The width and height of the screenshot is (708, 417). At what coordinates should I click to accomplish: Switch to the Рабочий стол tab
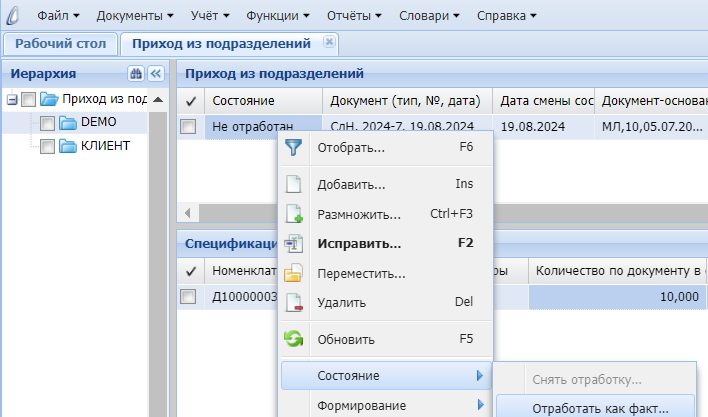(x=60, y=43)
